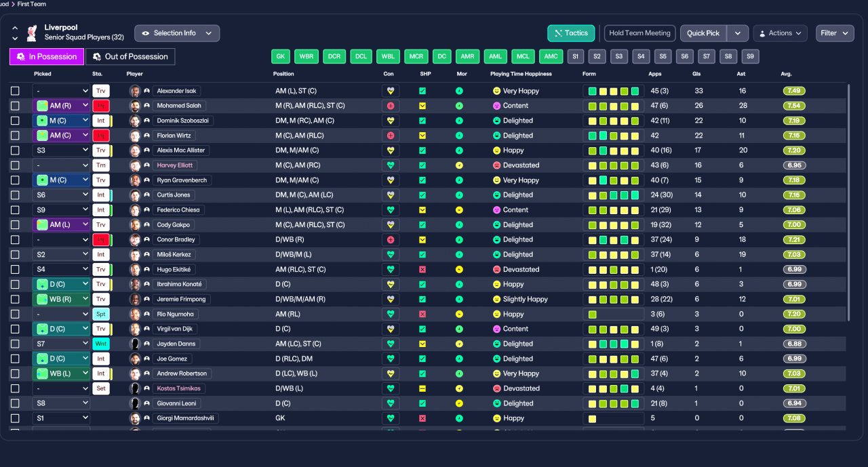Click Mohamed Salah's portrait thumbnail
Viewport: 868px width, 467px height.
pos(135,106)
